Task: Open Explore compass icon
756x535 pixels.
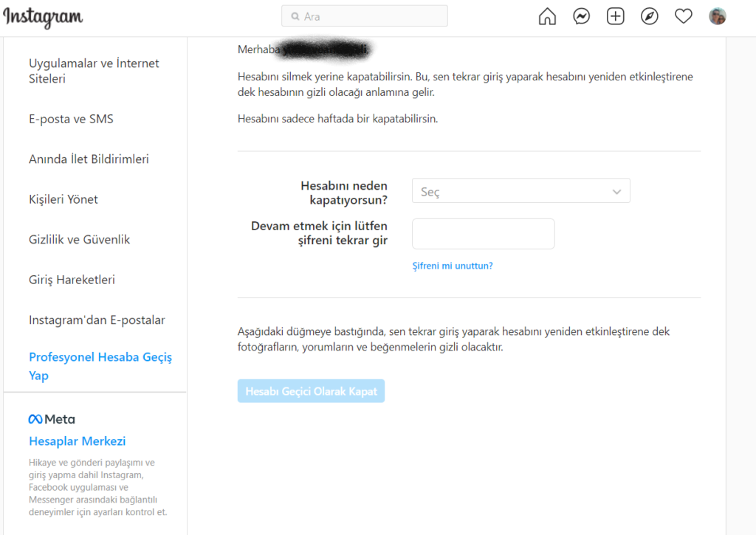Action: click(x=649, y=16)
